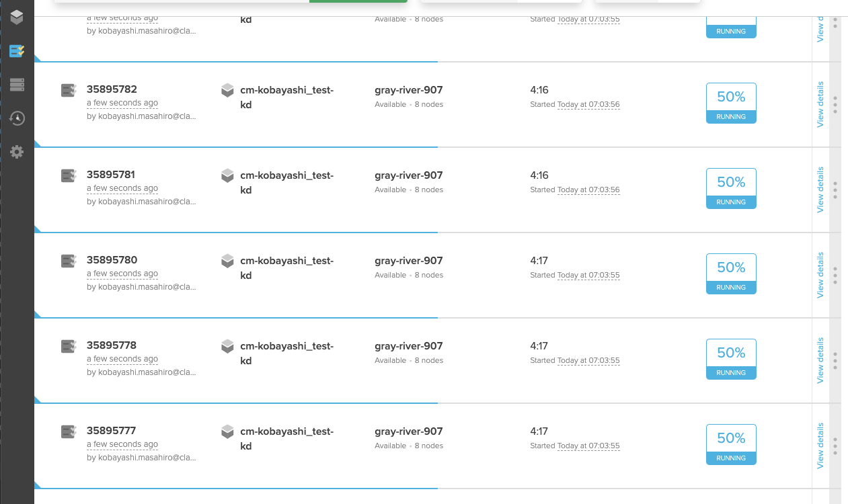
Task: Open the settings gear in the sidebar
Action: click(x=17, y=152)
